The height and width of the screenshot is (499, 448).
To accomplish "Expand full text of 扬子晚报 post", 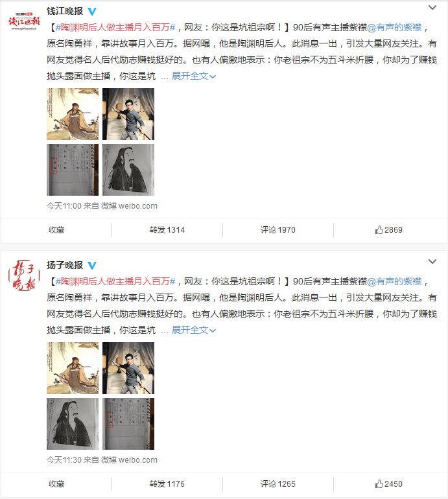I will [x=194, y=330].
